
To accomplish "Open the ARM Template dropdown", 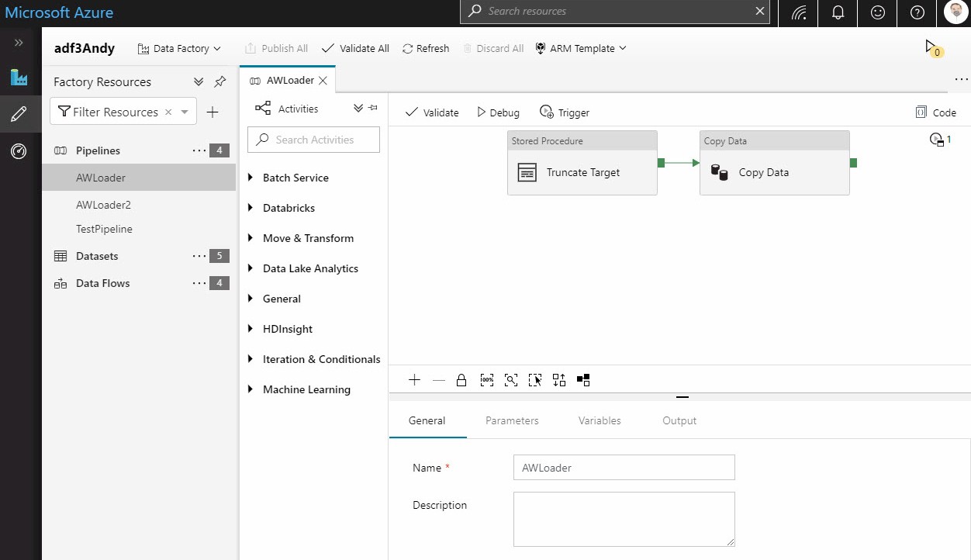I will tap(581, 48).
